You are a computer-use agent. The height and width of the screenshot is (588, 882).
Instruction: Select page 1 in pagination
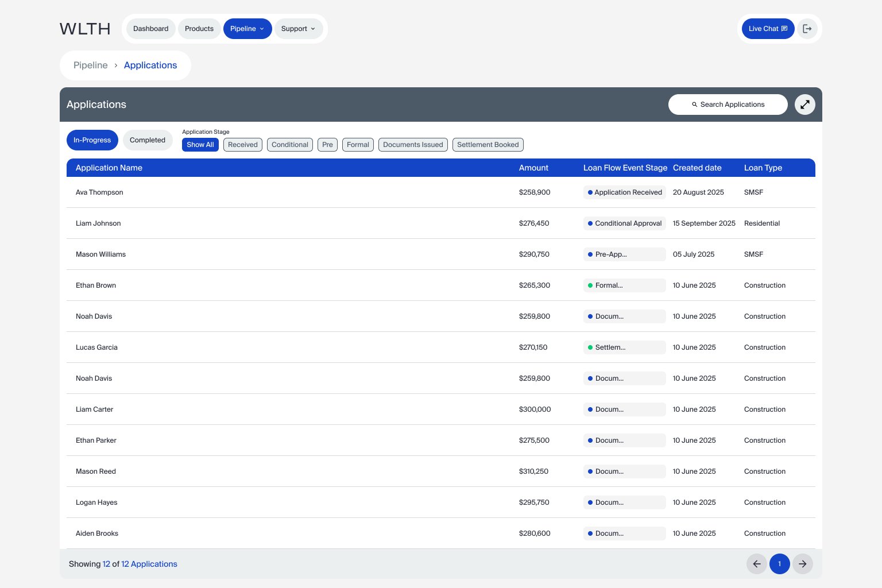780,564
